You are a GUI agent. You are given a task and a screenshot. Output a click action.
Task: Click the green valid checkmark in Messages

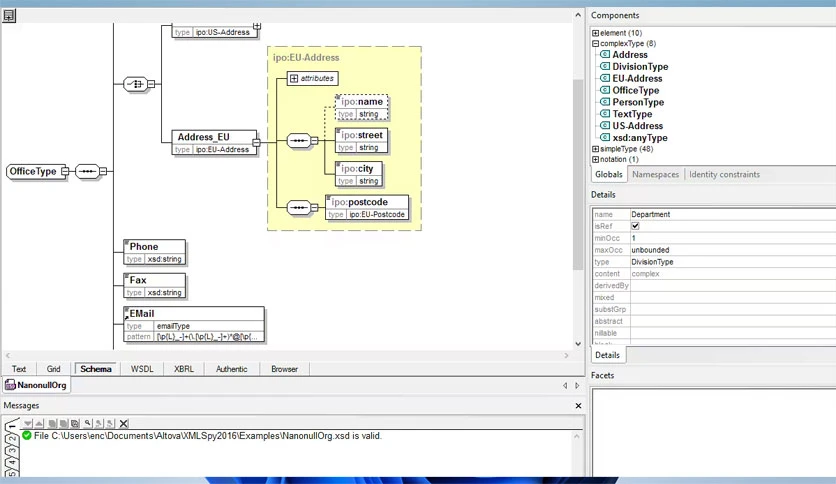(27, 435)
